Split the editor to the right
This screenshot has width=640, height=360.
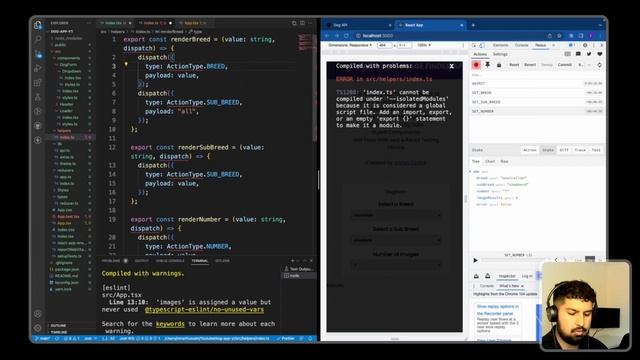click(x=302, y=23)
